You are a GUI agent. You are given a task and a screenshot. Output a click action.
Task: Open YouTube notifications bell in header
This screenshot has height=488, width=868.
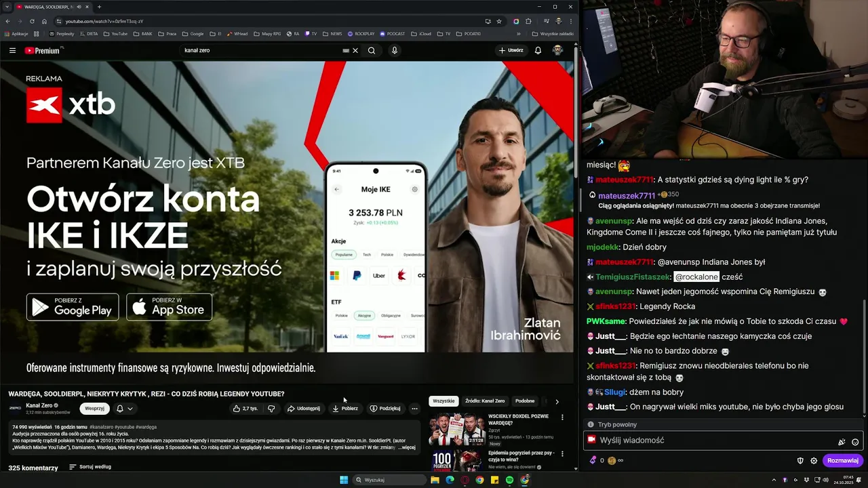[x=538, y=50]
